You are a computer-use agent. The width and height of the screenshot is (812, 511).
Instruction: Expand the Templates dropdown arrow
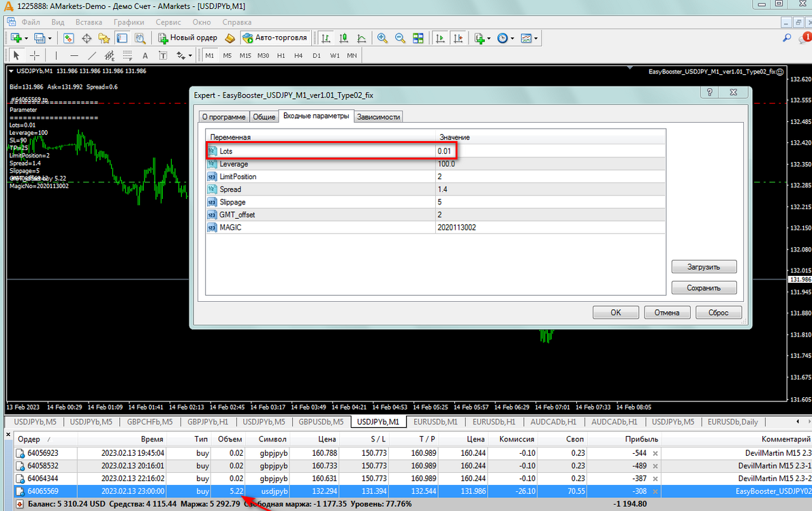pyautogui.click(x=536, y=38)
